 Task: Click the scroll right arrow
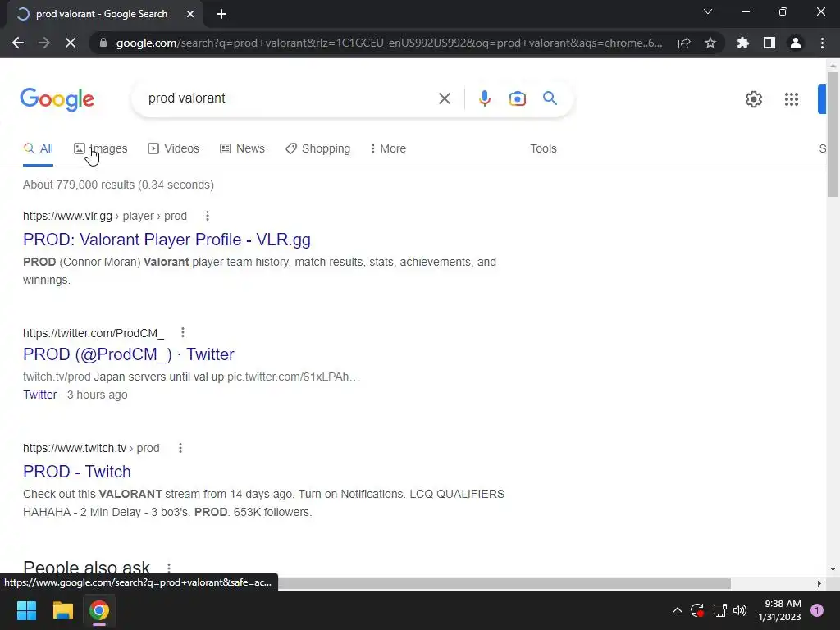coord(819,583)
